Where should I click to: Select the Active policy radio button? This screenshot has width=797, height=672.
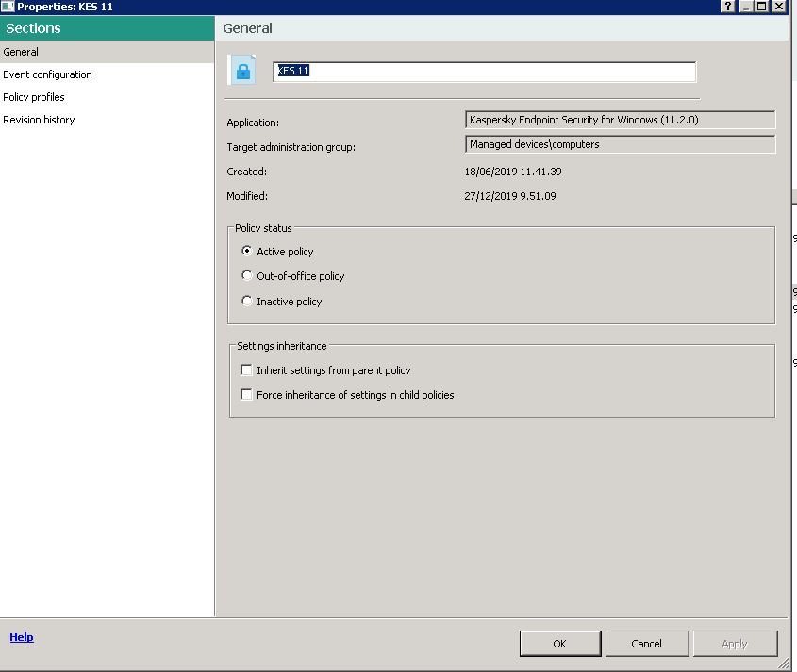click(x=247, y=251)
